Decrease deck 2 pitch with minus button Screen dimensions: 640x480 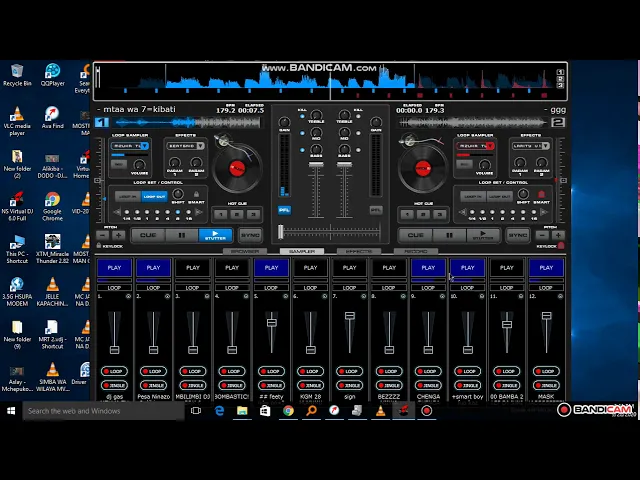(x=542, y=236)
